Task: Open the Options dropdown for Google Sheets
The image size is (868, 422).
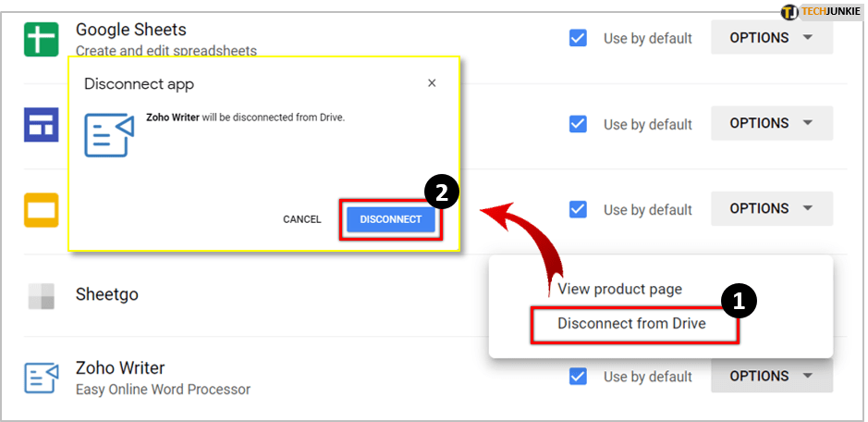Action: [771, 38]
